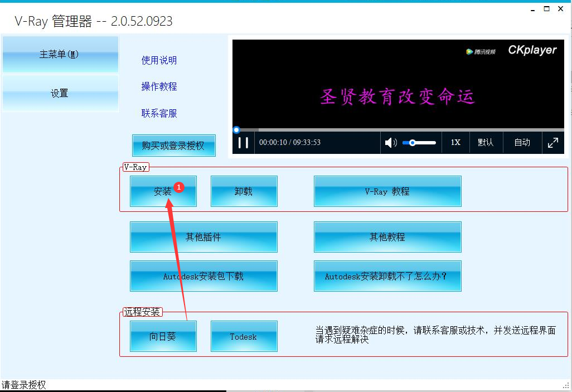
Task: Open the 主菜单(M) tab
Action: (x=60, y=55)
